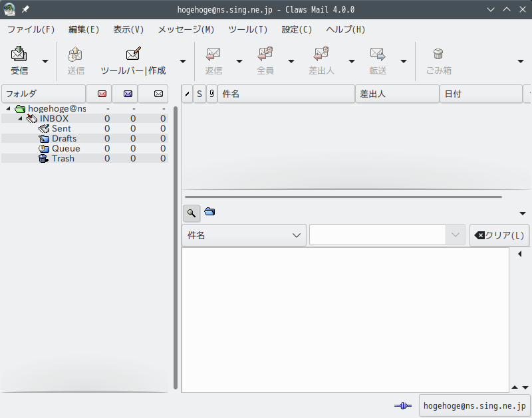Click the blue folder icon in message list bar
The width and height of the screenshot is (532, 418).
tap(209, 212)
